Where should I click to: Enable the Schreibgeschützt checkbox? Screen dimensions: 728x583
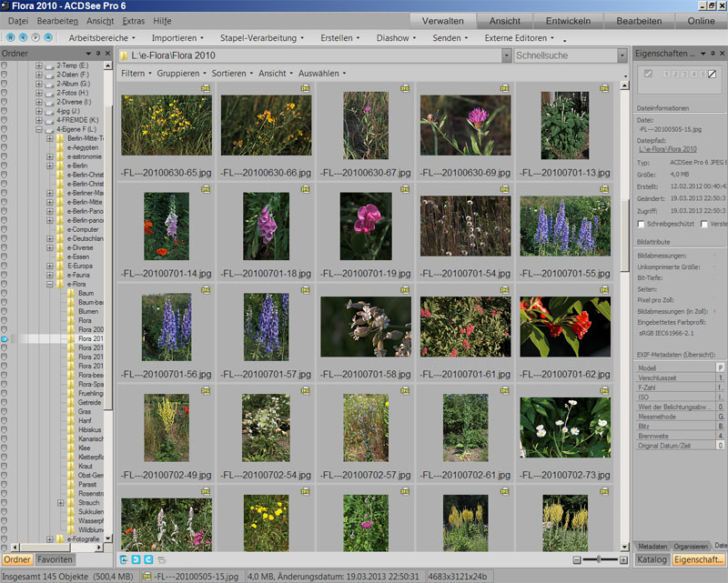[x=642, y=223]
